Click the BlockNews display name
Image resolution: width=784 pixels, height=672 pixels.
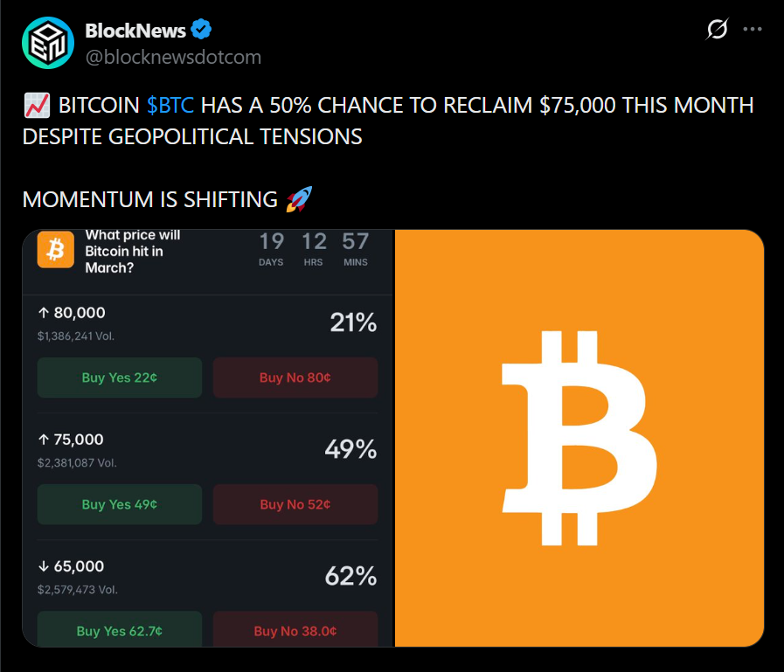[x=135, y=31]
